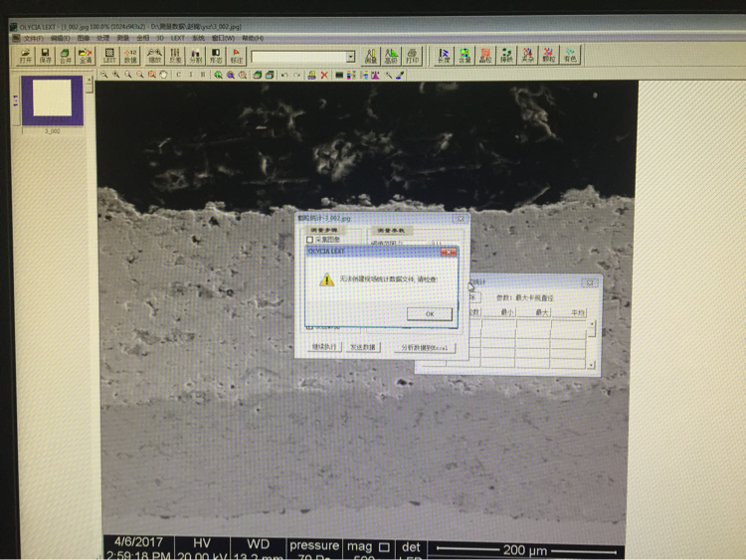Open the 处理 menu
Viewport: 746px width, 560px height.
pyautogui.click(x=102, y=38)
